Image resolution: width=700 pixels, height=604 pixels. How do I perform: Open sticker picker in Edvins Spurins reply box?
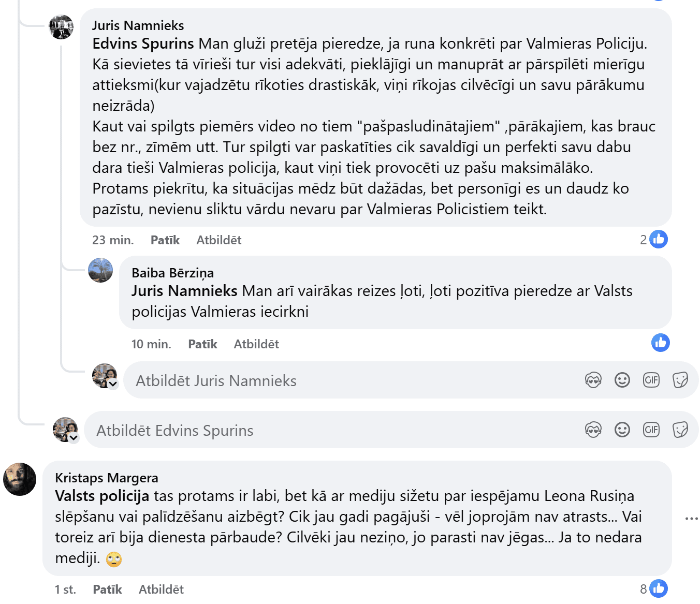680,430
